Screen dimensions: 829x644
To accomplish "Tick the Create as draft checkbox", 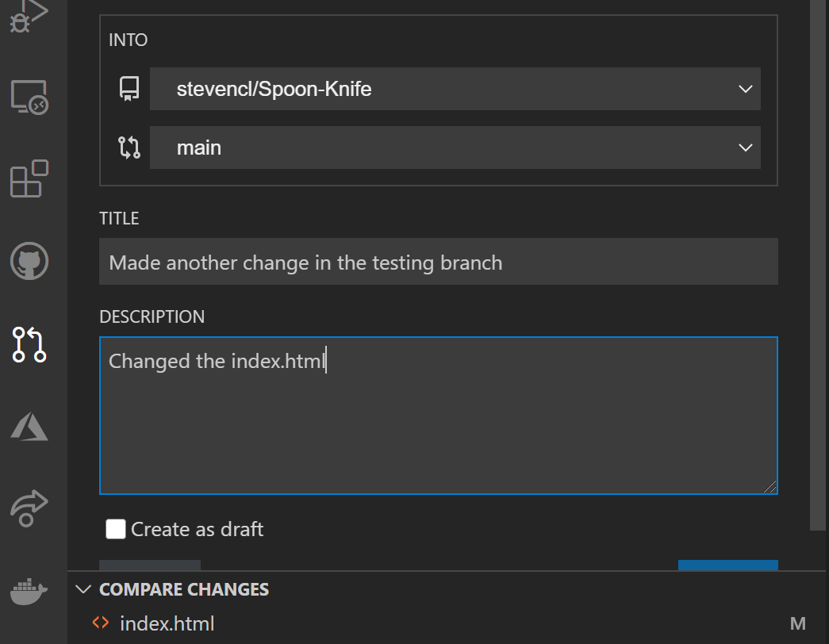I will 115,529.
